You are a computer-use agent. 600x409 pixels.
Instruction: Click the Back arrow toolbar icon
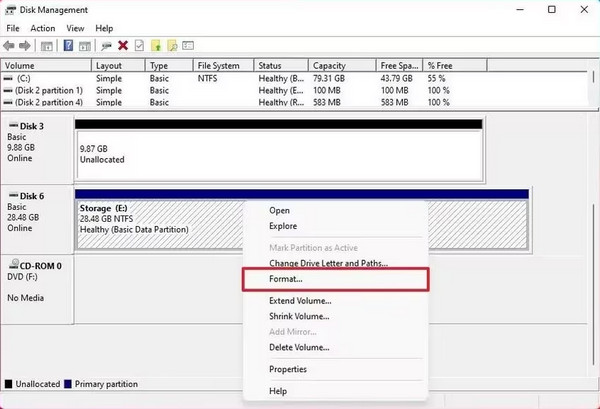pos(8,46)
